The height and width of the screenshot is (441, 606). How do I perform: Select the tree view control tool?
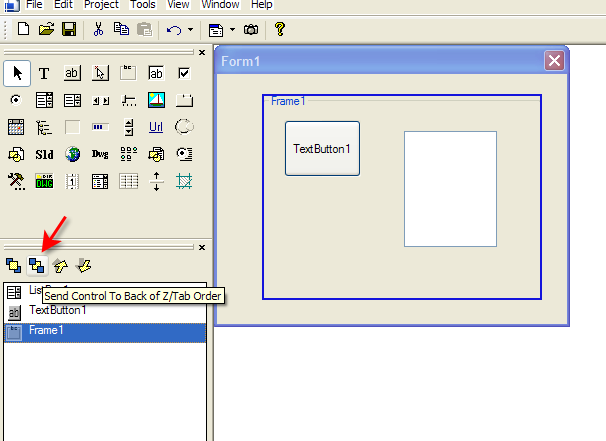(44, 127)
